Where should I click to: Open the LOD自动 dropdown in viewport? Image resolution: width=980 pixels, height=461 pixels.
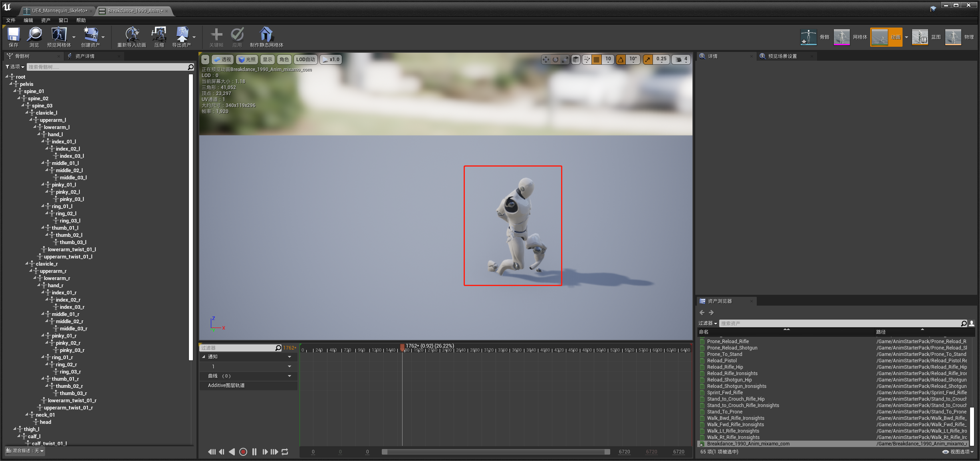pyautogui.click(x=306, y=60)
